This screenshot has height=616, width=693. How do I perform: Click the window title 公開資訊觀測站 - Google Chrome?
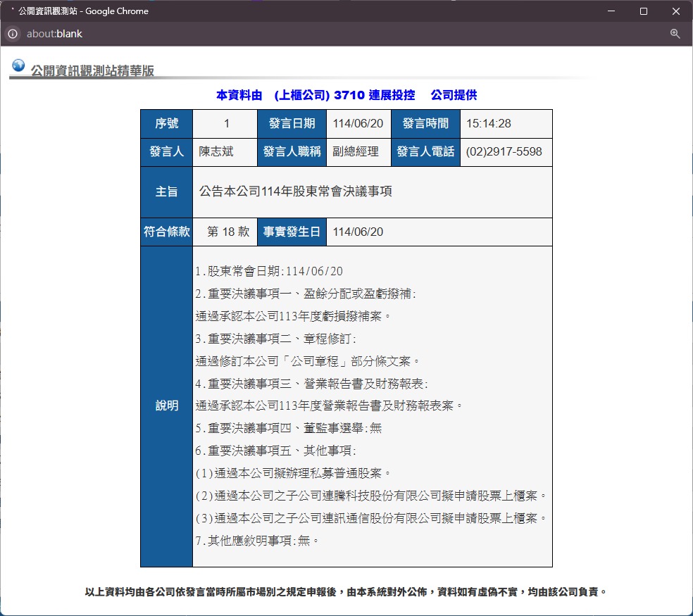(83, 11)
